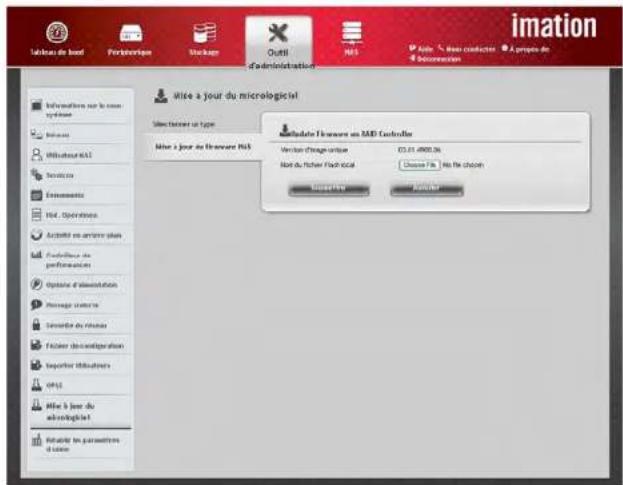Open the Stockage database icon

point(204,33)
